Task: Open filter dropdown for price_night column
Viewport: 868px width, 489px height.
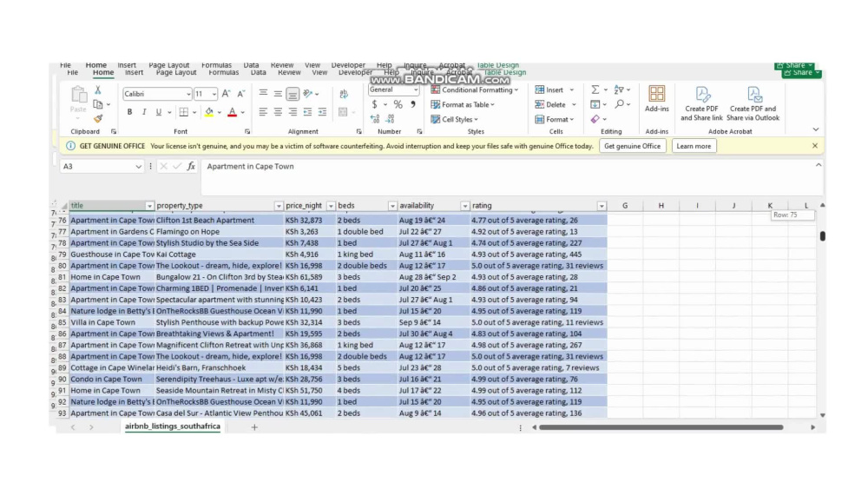Action: (x=331, y=206)
